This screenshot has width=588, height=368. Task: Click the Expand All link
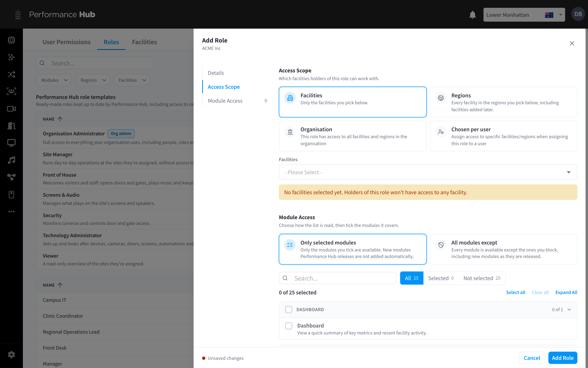pyautogui.click(x=566, y=292)
